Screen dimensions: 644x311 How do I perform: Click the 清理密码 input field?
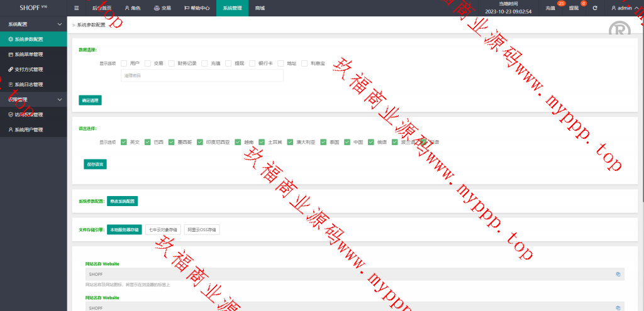click(201, 75)
